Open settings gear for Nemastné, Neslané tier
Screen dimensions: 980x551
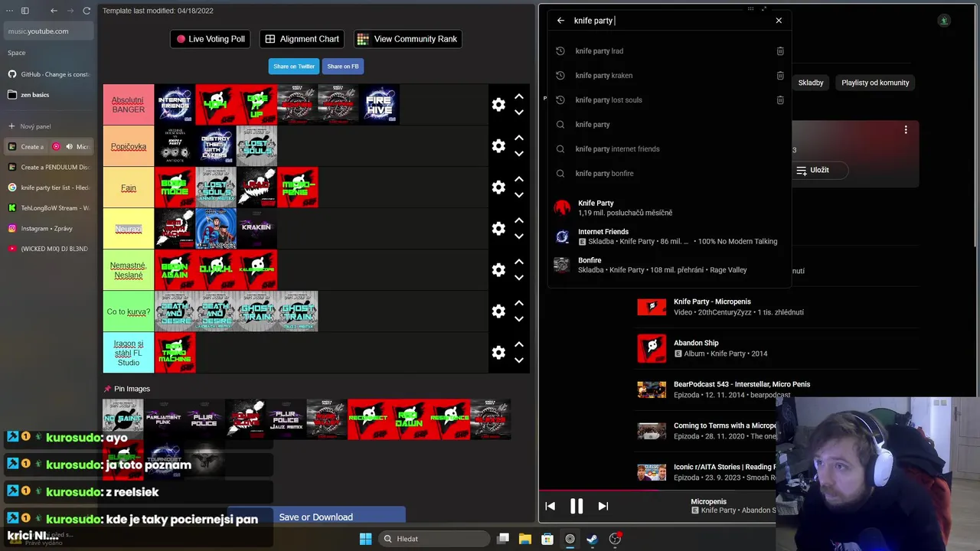point(498,270)
